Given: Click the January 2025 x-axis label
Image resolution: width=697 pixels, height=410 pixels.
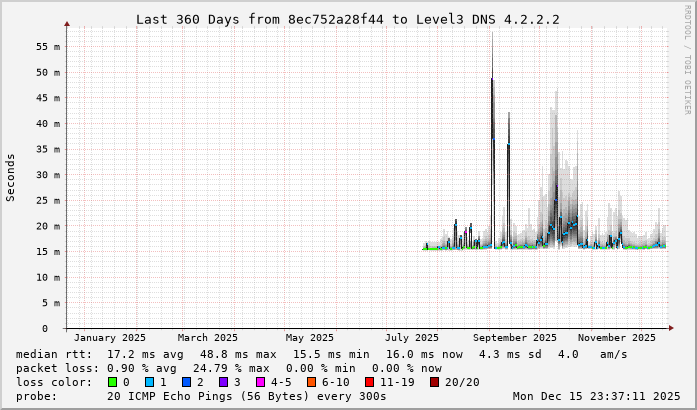Looking at the screenshot, I should (x=110, y=338).
